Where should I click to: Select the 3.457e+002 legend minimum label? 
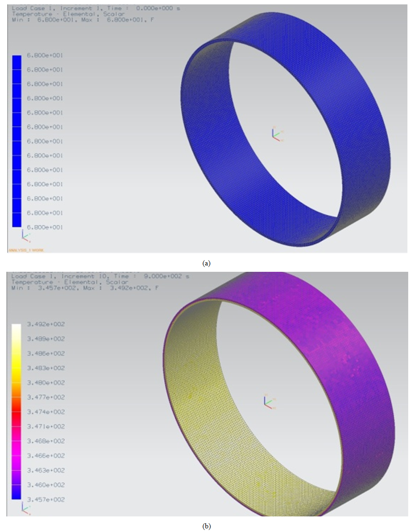[x=46, y=499]
